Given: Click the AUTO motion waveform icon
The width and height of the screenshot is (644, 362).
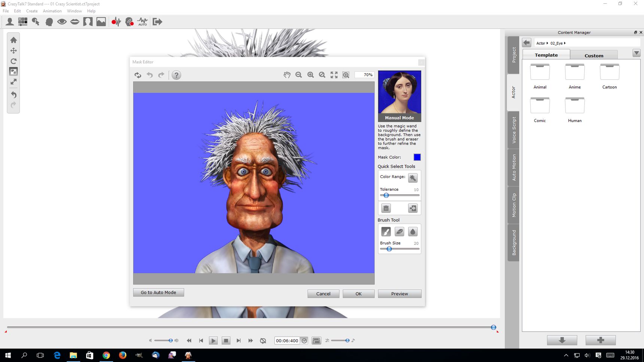Looking at the screenshot, I should (x=143, y=22).
